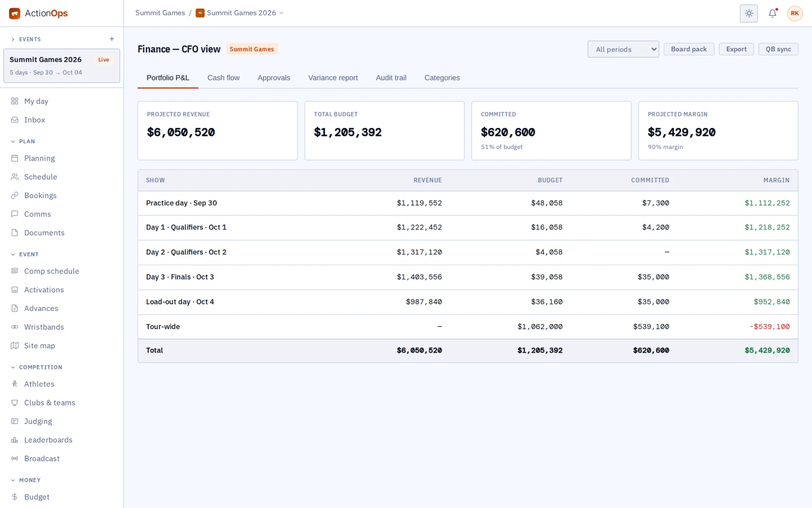Switch to the Approvals tab
812x508 pixels.
pos(274,78)
